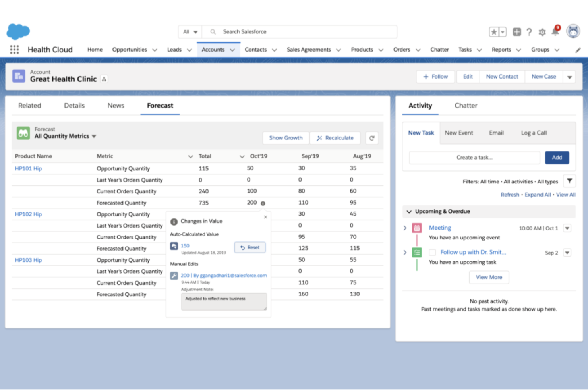Open the setup gear icon
The image size is (588, 392).
pyautogui.click(x=542, y=32)
